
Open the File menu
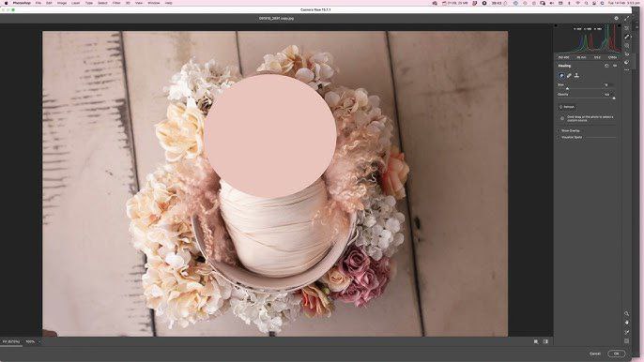tap(38, 3)
